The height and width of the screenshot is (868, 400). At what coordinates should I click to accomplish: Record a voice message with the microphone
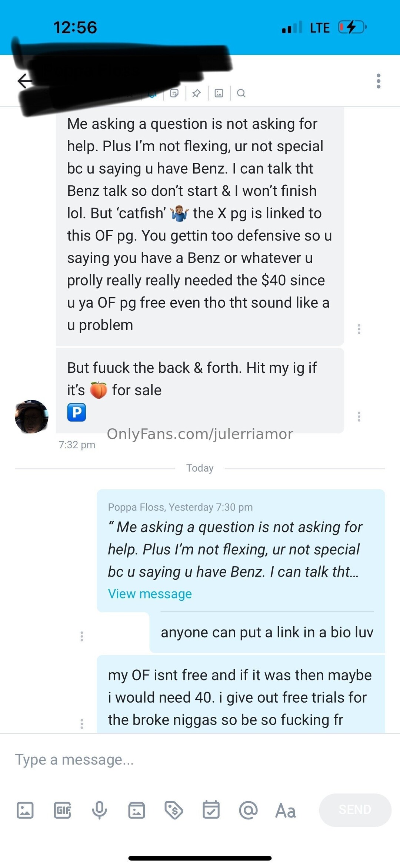99,810
